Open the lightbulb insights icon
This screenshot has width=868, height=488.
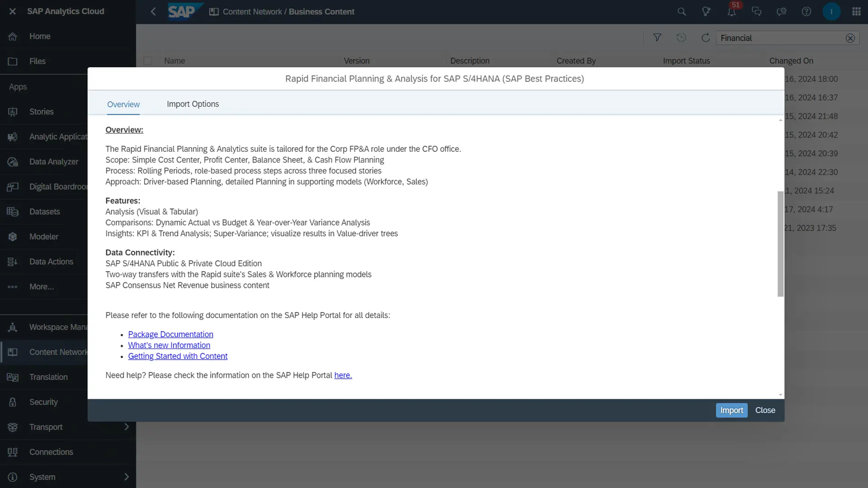(x=706, y=12)
